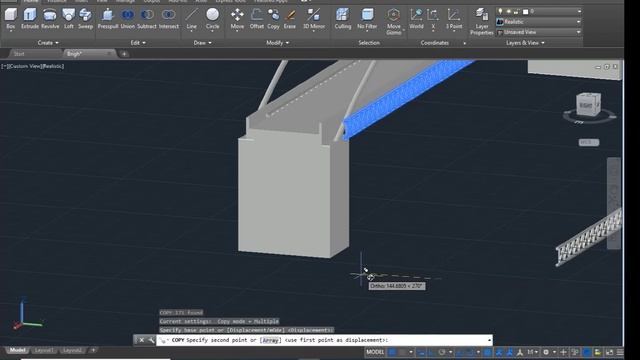The image size is (640, 360).
Task: Expand the Create panel dropdown
Action: tap(48, 42)
